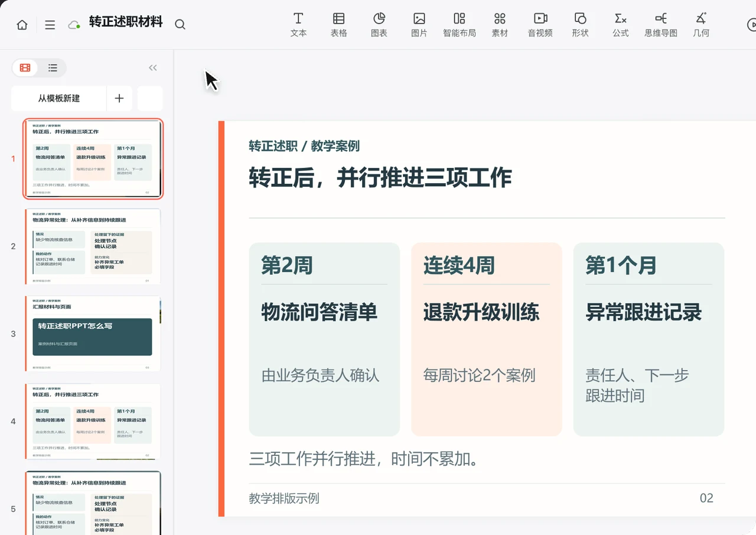
Task: Select the text 异常跟进记录
Action: [x=644, y=313]
